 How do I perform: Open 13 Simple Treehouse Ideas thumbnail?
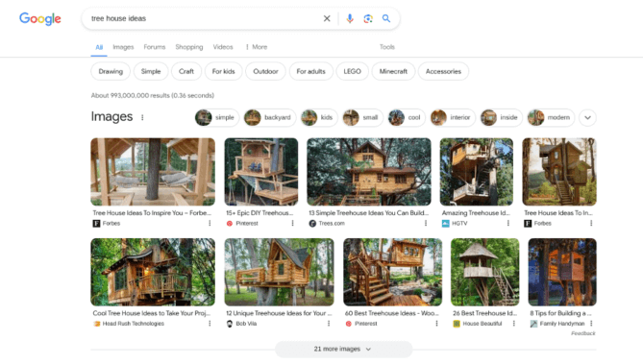coord(369,171)
